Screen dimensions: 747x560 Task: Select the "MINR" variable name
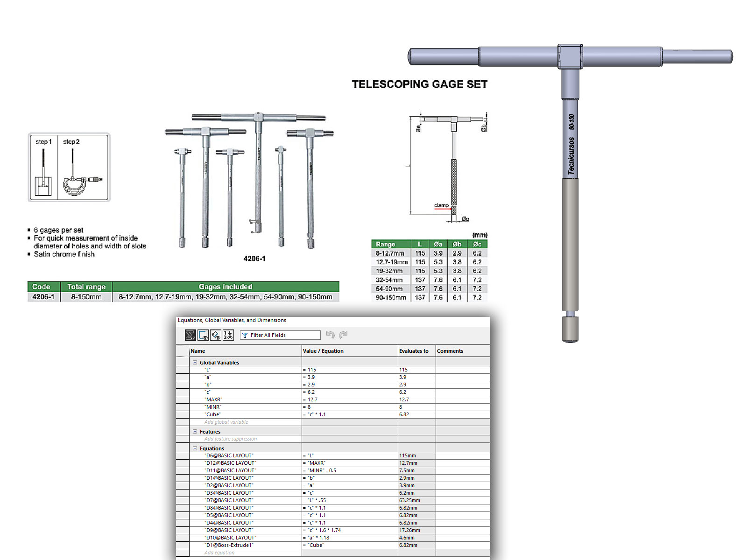[x=213, y=407]
